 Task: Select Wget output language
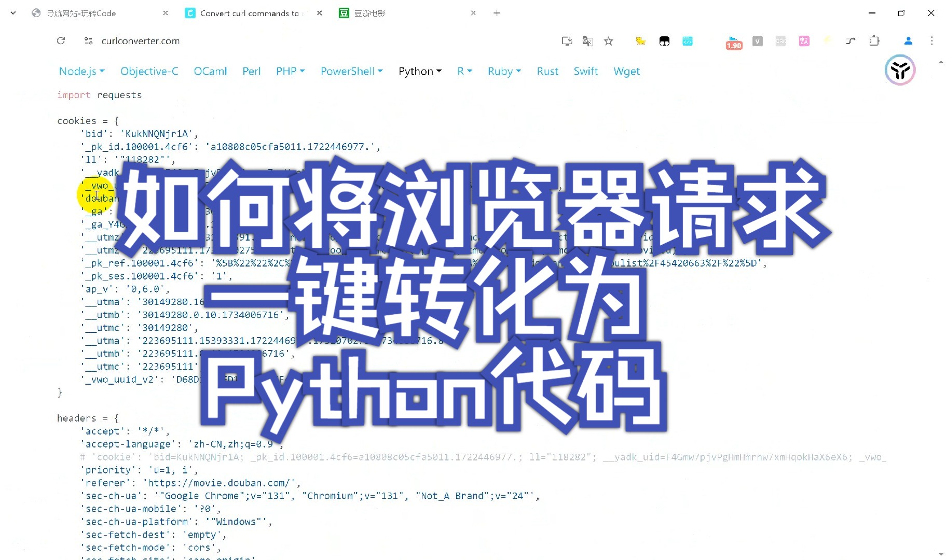tap(626, 72)
